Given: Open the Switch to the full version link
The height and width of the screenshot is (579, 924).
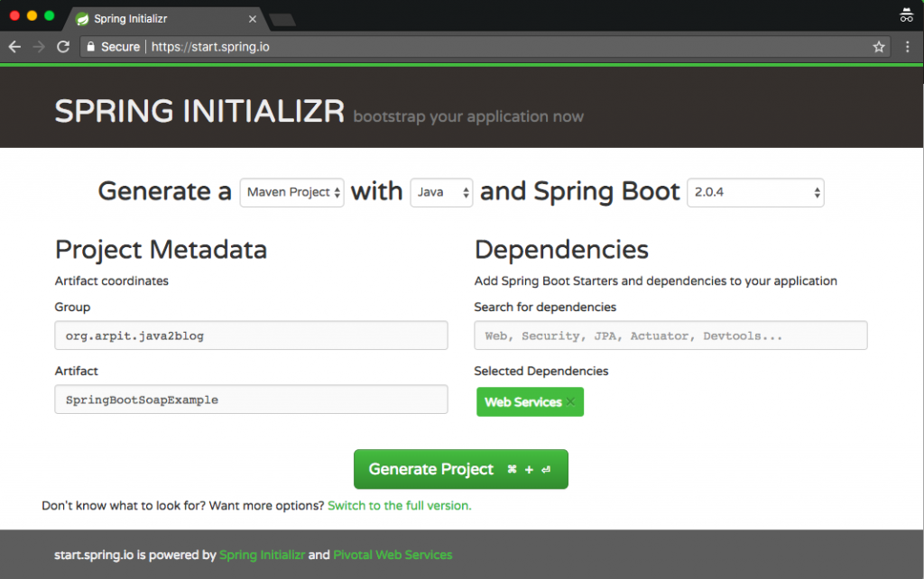Looking at the screenshot, I should (x=399, y=505).
